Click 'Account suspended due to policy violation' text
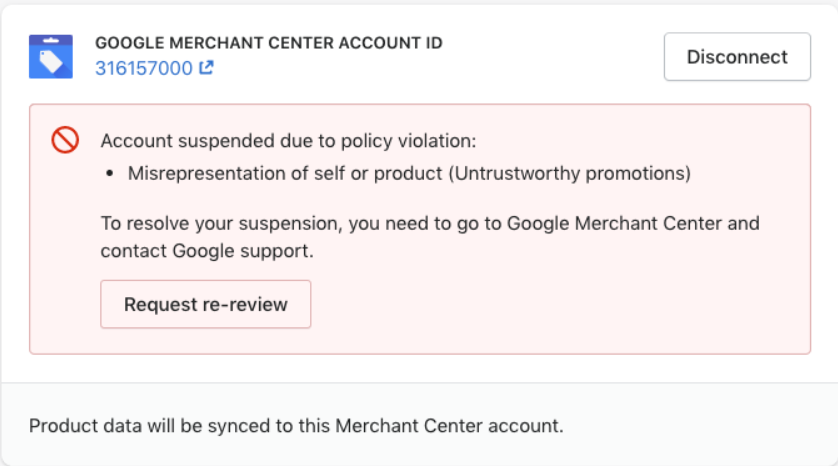Image resolution: width=838 pixels, height=466 pixels. click(x=288, y=141)
